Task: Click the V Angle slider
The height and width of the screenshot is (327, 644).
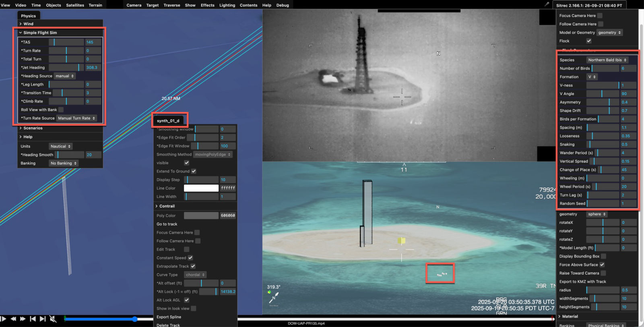Action: [603, 94]
